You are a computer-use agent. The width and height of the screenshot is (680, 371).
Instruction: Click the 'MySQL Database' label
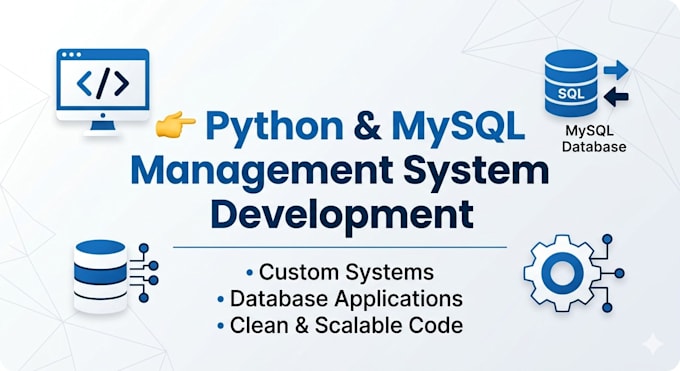tap(594, 138)
